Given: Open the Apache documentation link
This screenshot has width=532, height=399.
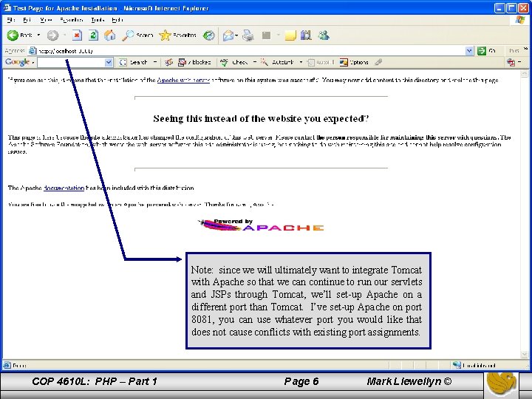Looking at the screenshot, I should coord(64,188).
